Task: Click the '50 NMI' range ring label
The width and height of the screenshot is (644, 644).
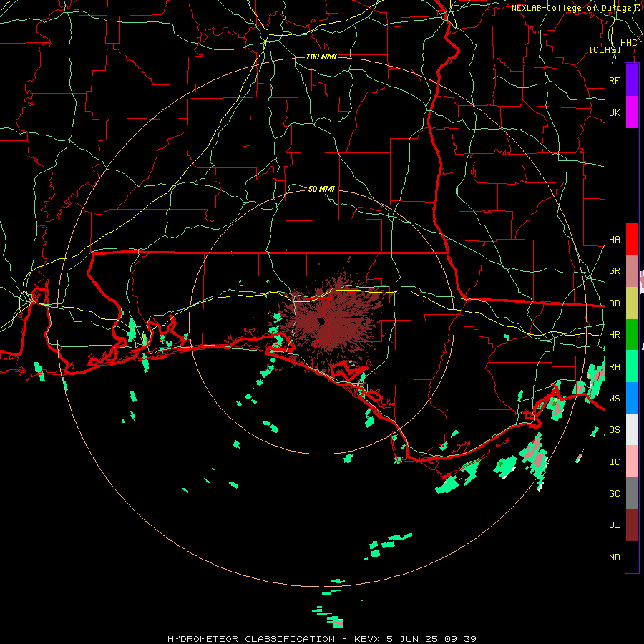Action: coord(321,189)
